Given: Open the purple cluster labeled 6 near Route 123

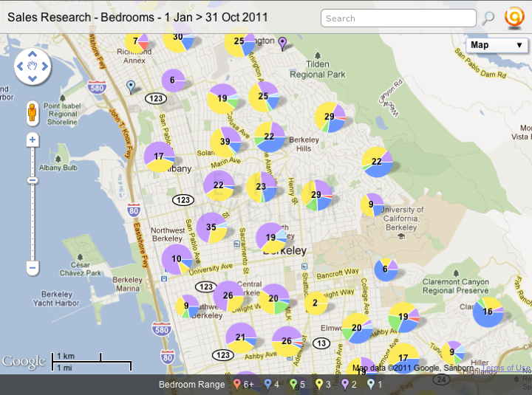Looking at the screenshot, I should 173,80.
